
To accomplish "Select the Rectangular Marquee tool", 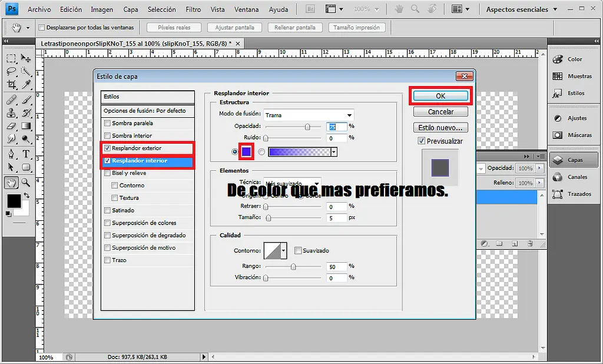I will pyautogui.click(x=11, y=58).
